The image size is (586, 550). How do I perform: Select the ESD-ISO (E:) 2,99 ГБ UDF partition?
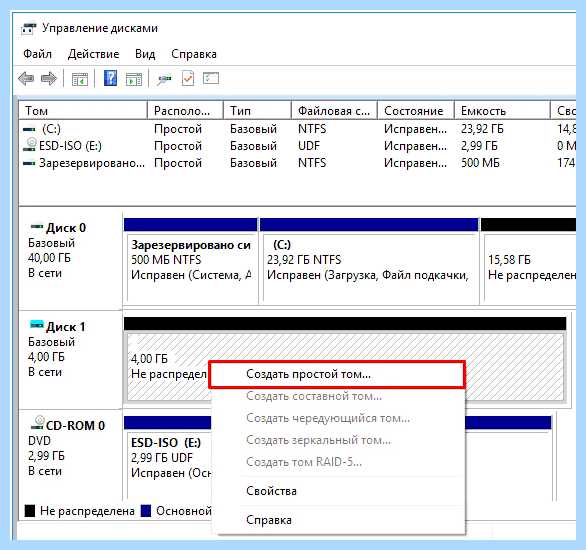click(x=167, y=458)
